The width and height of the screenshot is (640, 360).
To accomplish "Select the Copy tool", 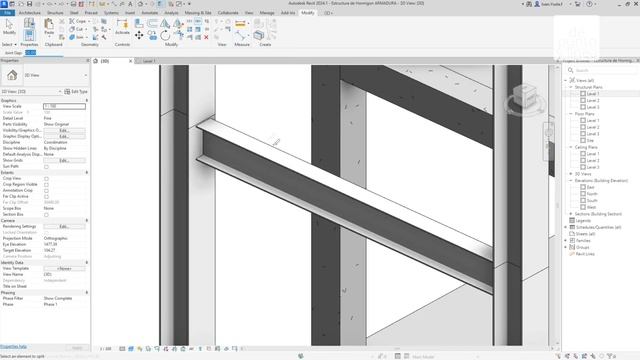I will [152, 36].
